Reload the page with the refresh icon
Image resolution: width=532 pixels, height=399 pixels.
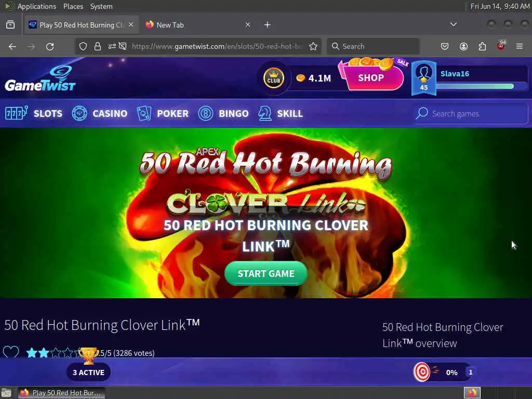tap(50, 46)
